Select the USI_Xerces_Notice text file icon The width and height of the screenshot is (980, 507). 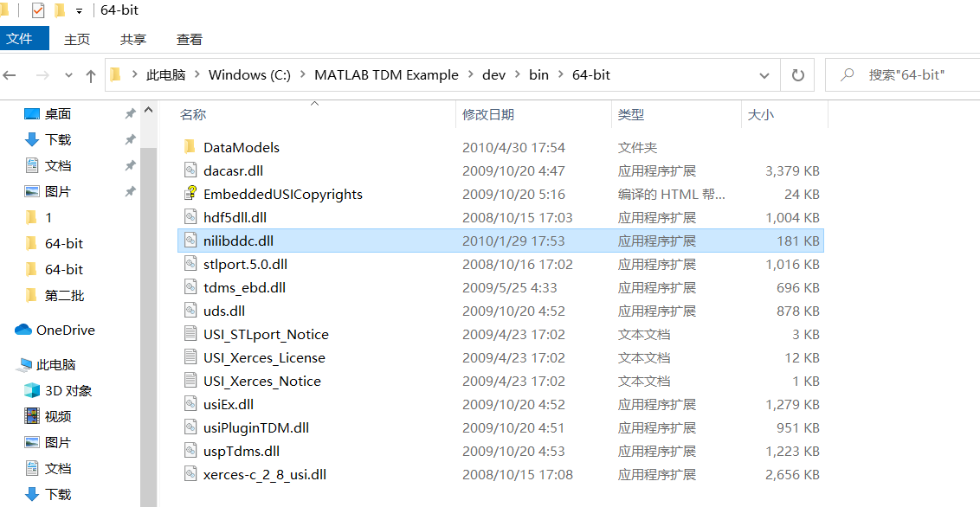190,382
